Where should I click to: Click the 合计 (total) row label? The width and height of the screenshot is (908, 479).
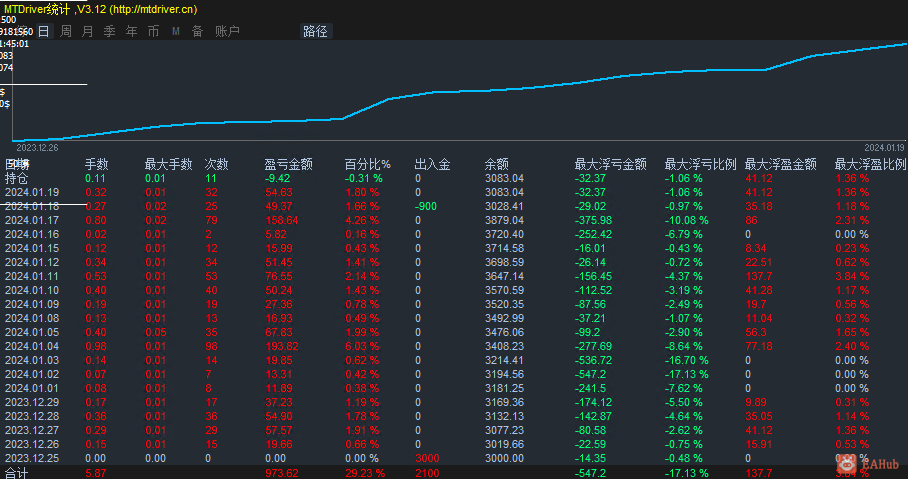coord(16,473)
